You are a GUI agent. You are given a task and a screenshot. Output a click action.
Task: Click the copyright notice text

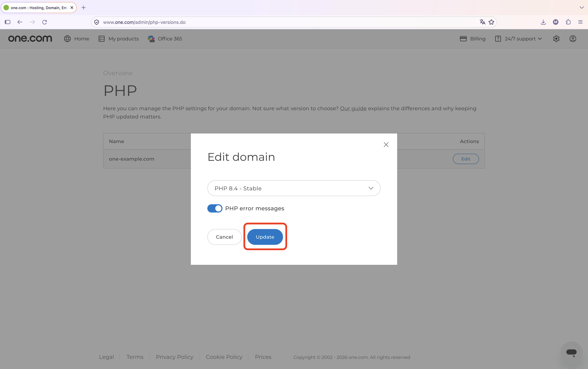352,357
